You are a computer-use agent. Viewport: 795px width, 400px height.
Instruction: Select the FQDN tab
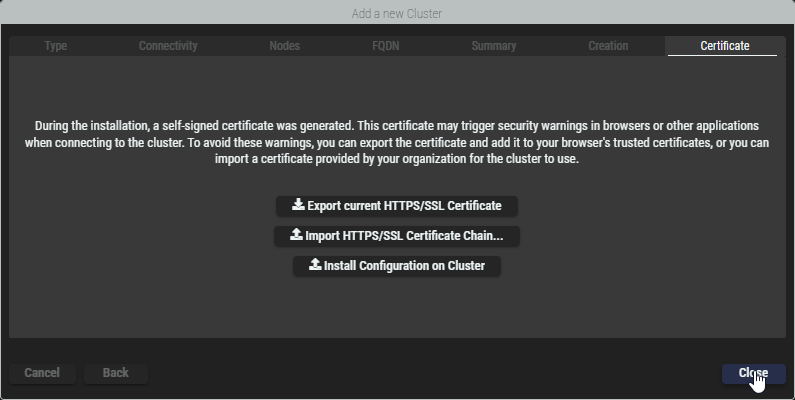pos(385,46)
